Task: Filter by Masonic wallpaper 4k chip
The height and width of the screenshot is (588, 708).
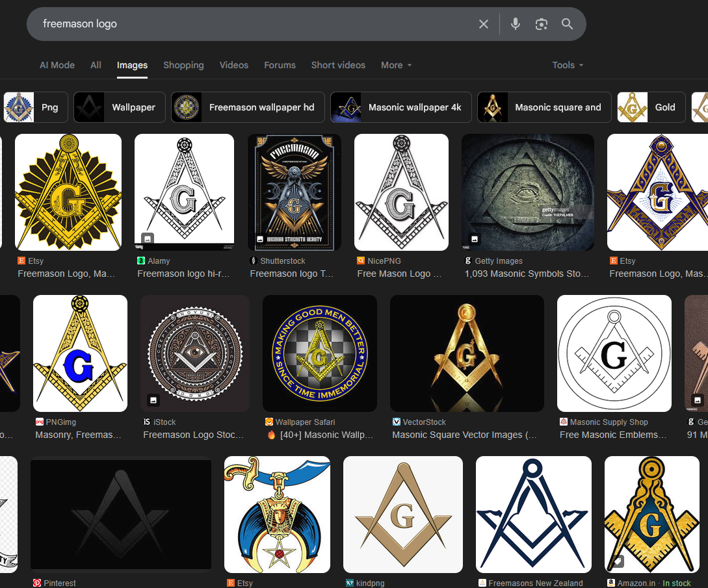Action: point(401,107)
